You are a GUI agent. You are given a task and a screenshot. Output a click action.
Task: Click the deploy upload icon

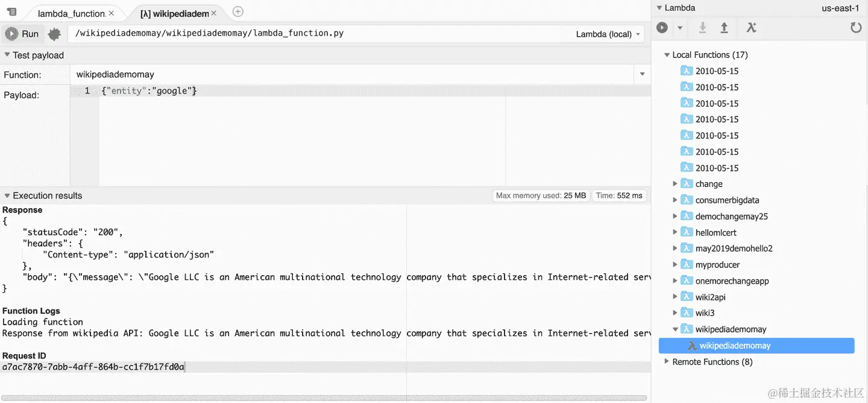pos(725,28)
